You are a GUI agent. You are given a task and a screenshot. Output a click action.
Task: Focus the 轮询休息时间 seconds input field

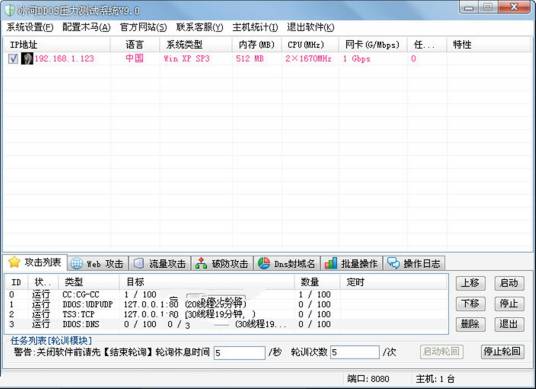(239, 352)
